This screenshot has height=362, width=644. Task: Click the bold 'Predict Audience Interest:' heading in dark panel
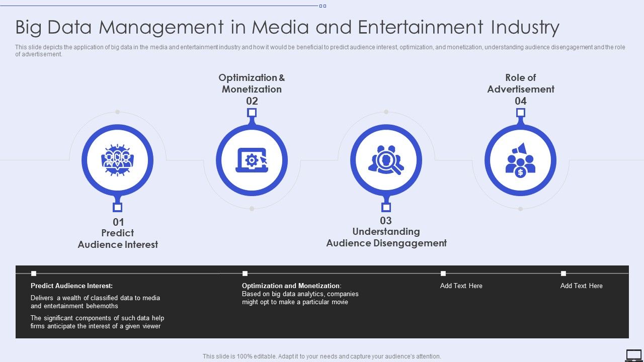(71, 286)
